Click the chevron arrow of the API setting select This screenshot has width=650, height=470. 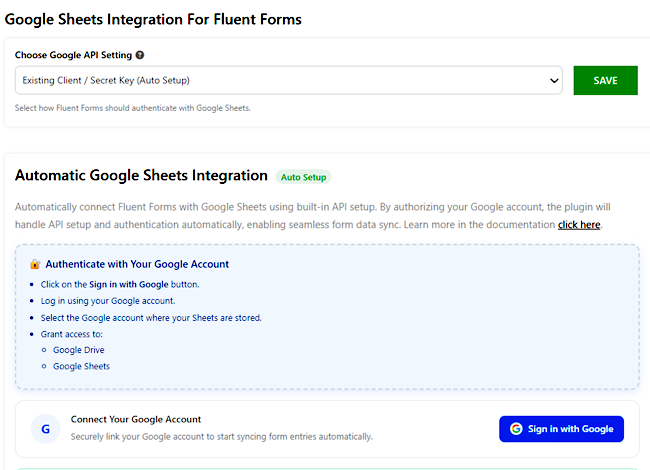(x=554, y=80)
